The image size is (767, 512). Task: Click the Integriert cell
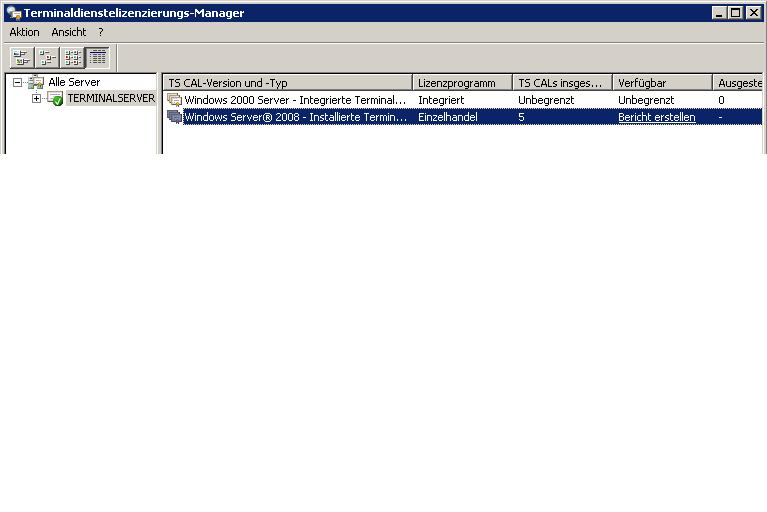441,100
